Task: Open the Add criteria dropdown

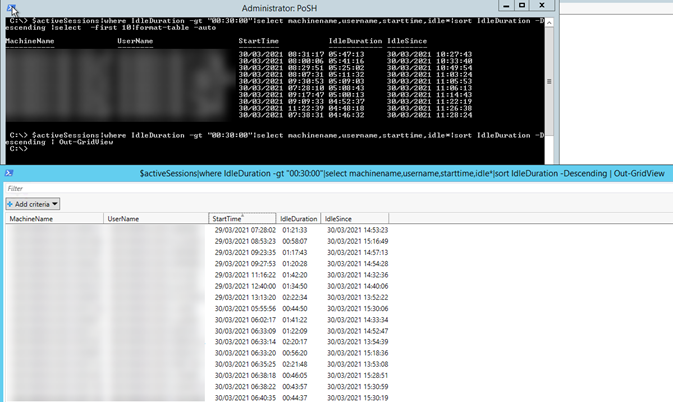Action: tap(33, 204)
